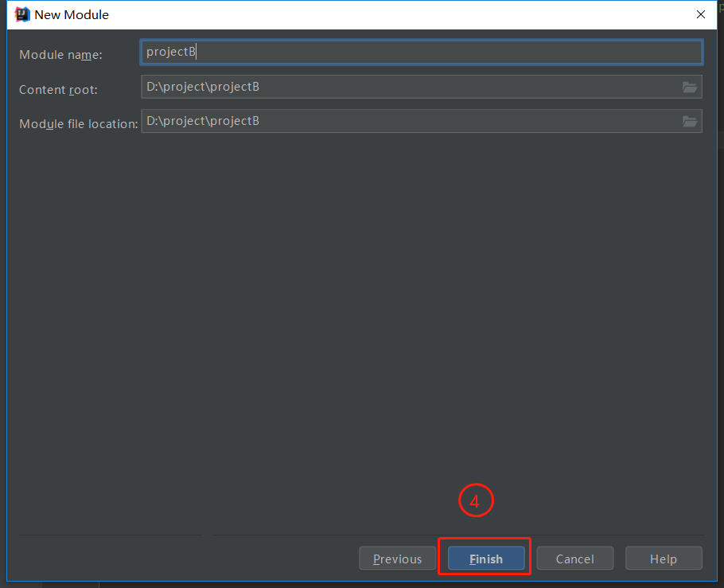Browse folder for Content root

[x=689, y=87]
